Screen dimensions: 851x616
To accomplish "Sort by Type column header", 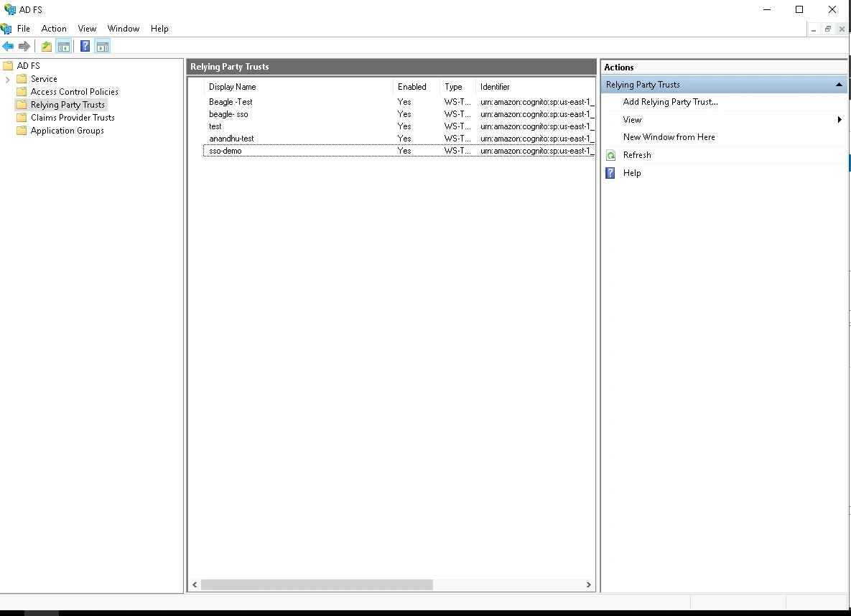I will 457,87.
